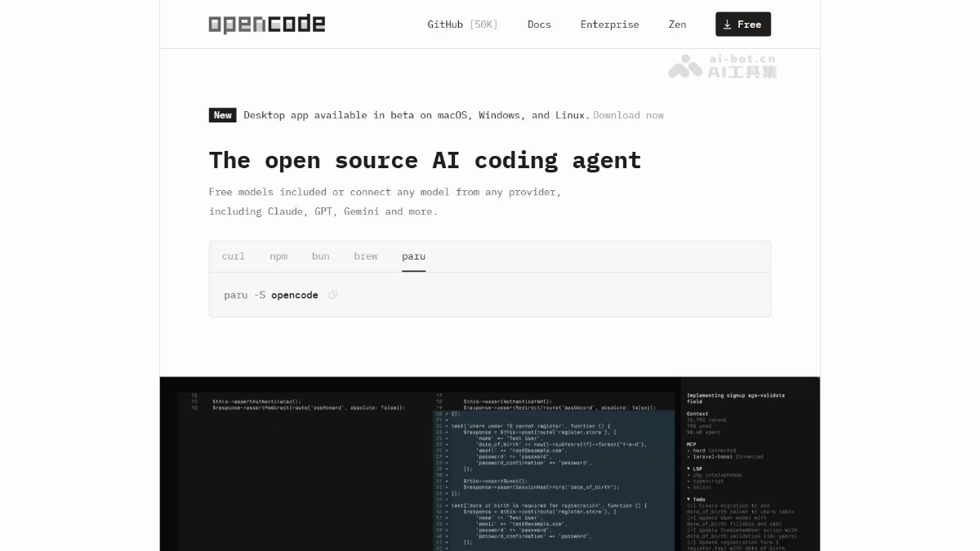Open the Zen page

coord(677,24)
